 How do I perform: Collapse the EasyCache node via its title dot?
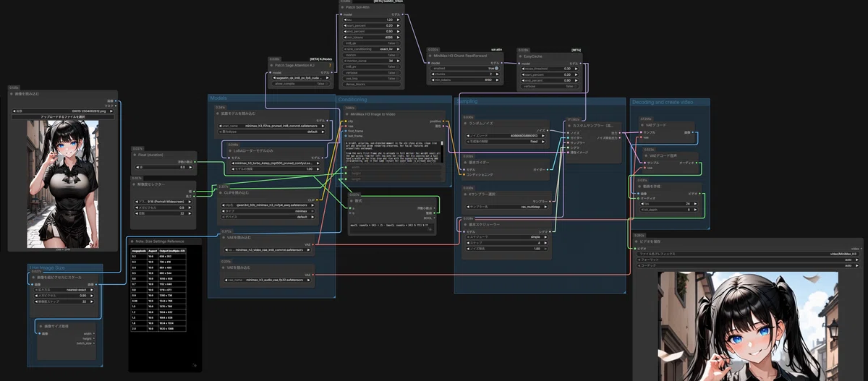tap(521, 56)
